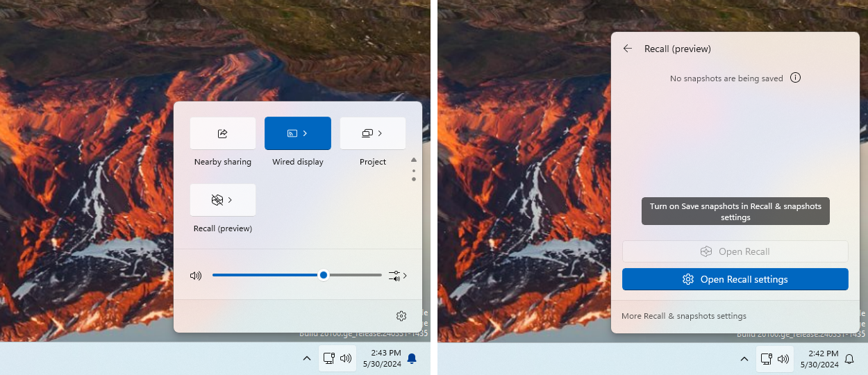Image resolution: width=868 pixels, height=375 pixels.
Task: Click the Open Recall settings button
Action: tap(735, 279)
